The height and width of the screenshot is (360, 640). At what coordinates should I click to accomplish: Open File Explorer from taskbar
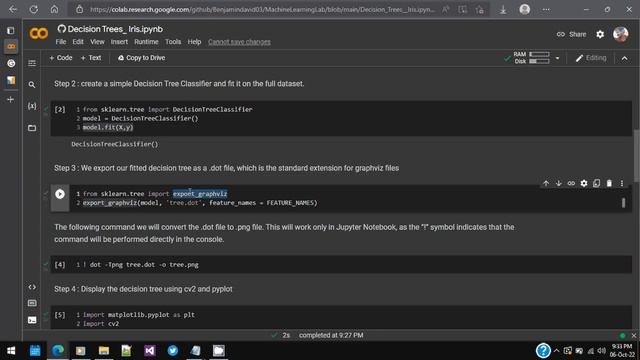104,351
